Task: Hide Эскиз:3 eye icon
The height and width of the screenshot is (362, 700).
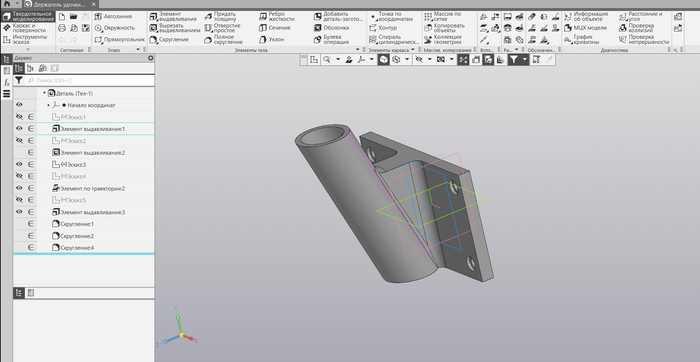Action: (x=19, y=164)
